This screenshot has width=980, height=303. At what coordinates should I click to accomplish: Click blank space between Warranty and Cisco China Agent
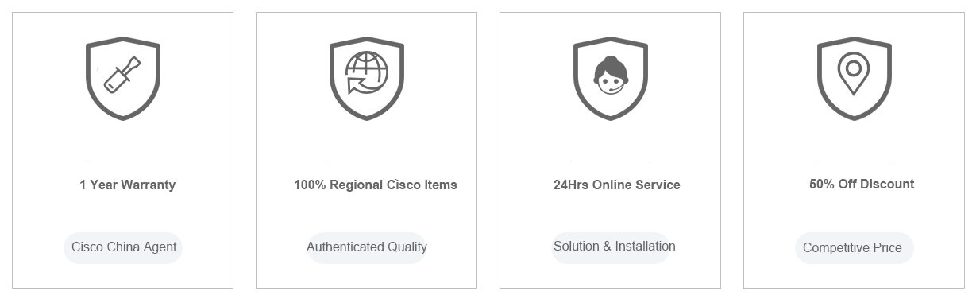click(123, 212)
